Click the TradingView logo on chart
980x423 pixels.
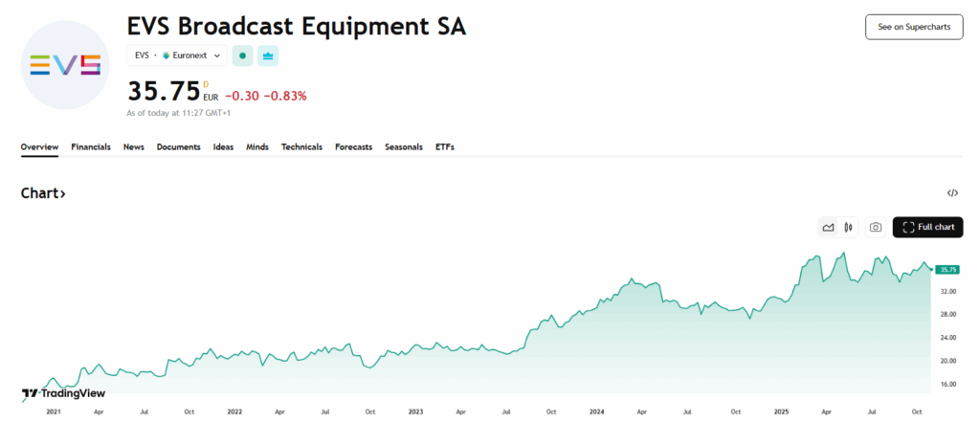coord(63,393)
